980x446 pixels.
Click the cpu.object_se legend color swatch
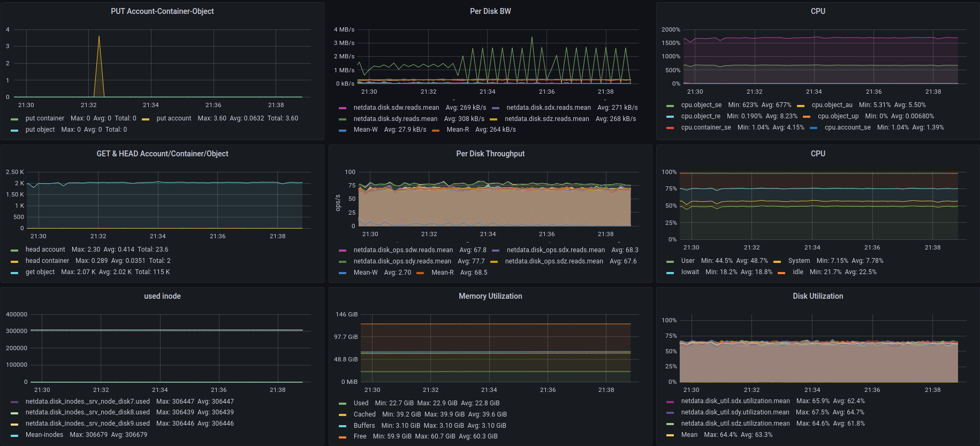click(x=670, y=105)
